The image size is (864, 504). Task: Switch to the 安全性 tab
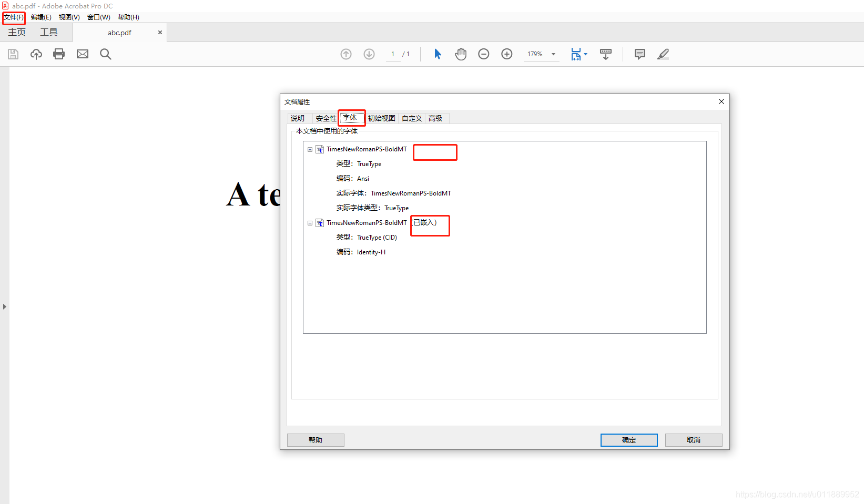(326, 118)
